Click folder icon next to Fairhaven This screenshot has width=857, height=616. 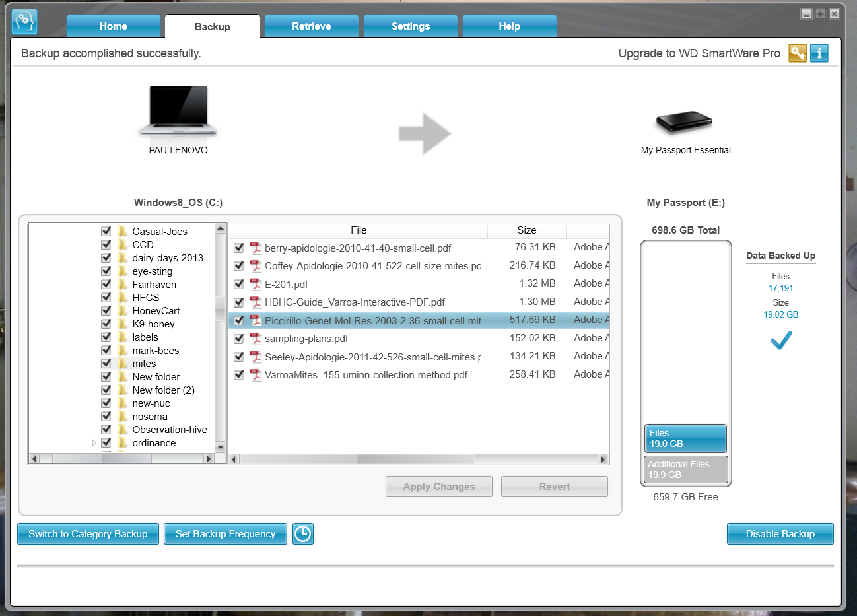click(x=122, y=284)
